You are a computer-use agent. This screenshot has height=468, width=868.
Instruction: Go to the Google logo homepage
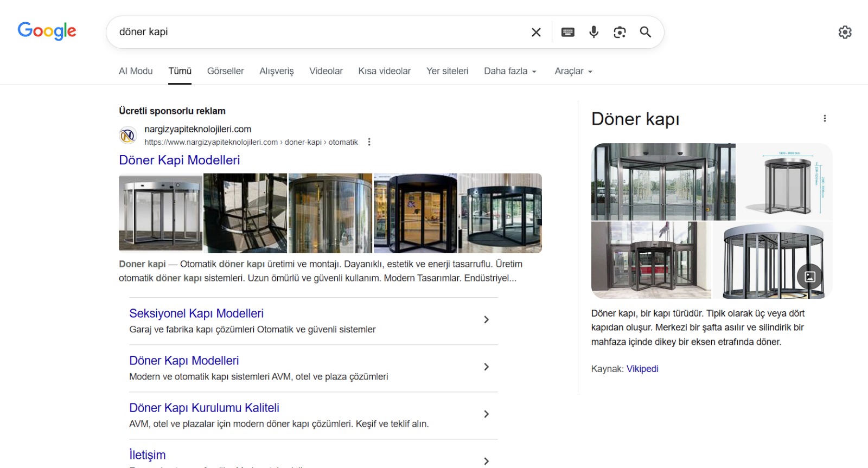click(x=47, y=31)
